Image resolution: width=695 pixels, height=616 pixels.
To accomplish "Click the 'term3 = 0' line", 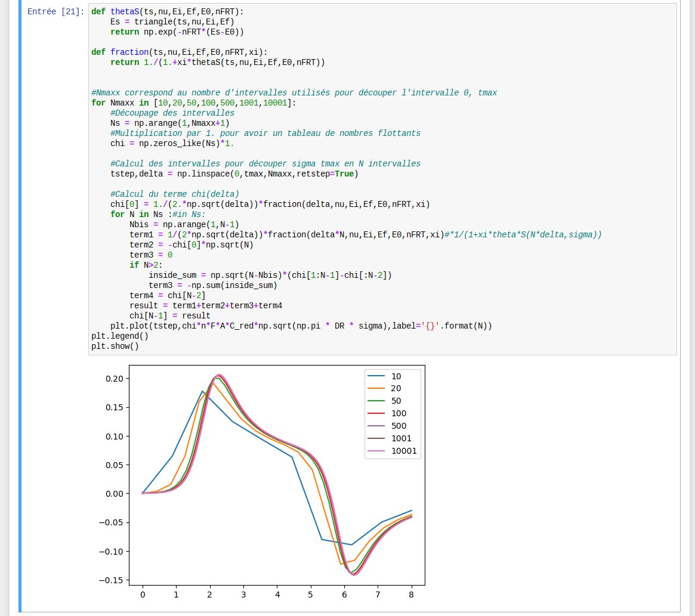I will coord(151,255).
